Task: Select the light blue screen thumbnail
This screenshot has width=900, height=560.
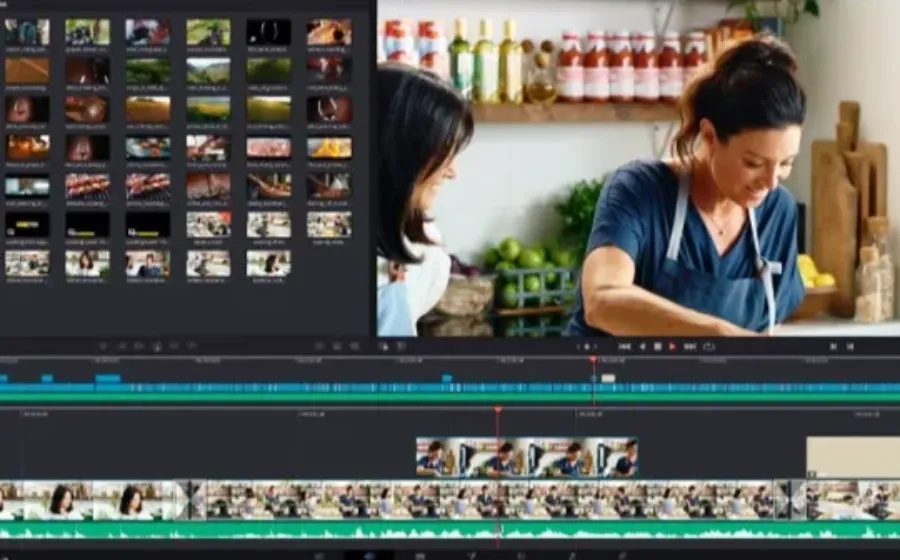Action: point(27,186)
